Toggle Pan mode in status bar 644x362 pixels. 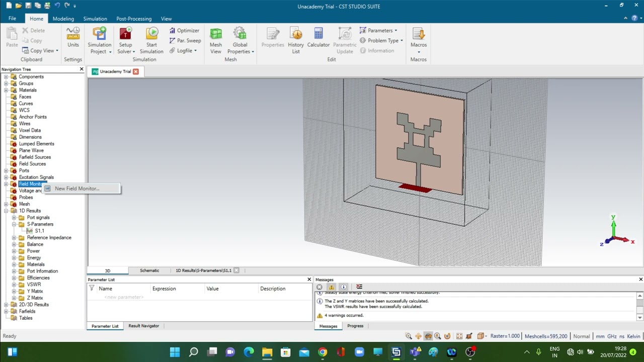coord(418,336)
